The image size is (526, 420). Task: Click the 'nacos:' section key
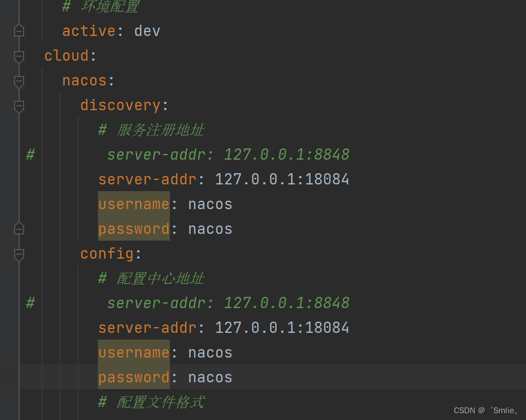tap(88, 81)
